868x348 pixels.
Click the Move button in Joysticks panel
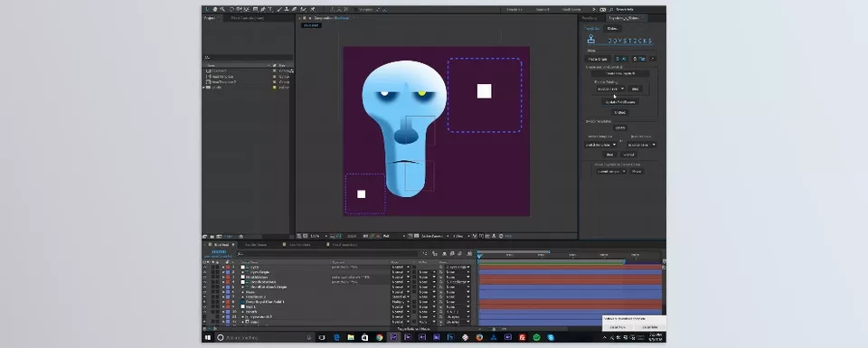coord(637,171)
